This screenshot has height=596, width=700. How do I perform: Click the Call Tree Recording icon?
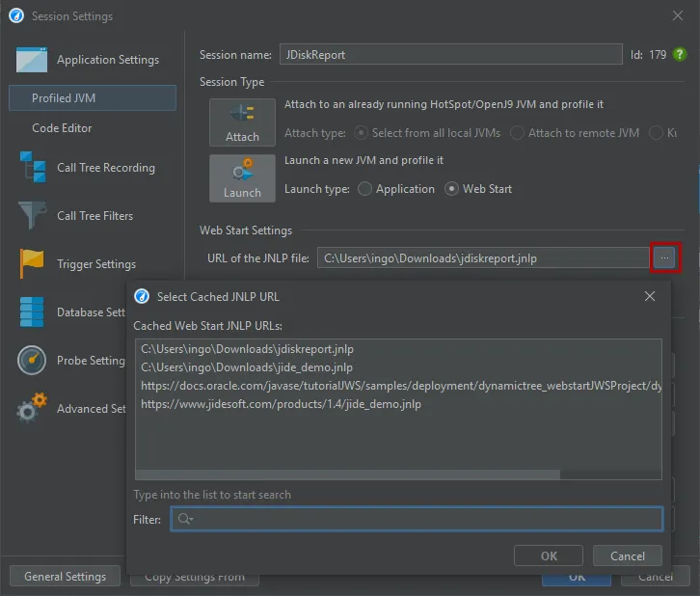pos(33,167)
